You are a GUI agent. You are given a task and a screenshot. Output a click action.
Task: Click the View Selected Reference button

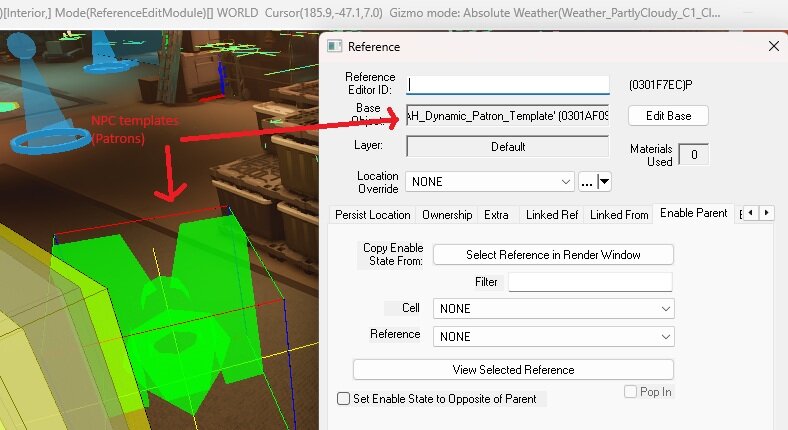pos(513,370)
